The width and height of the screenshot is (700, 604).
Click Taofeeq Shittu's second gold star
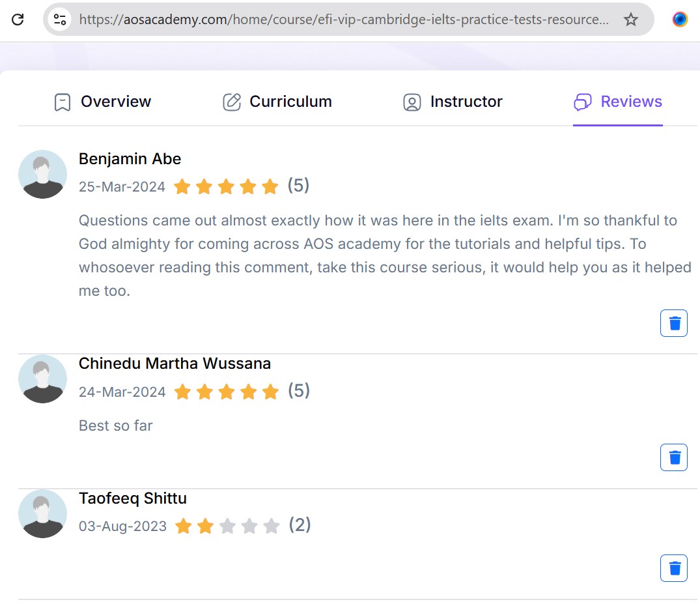tap(205, 526)
